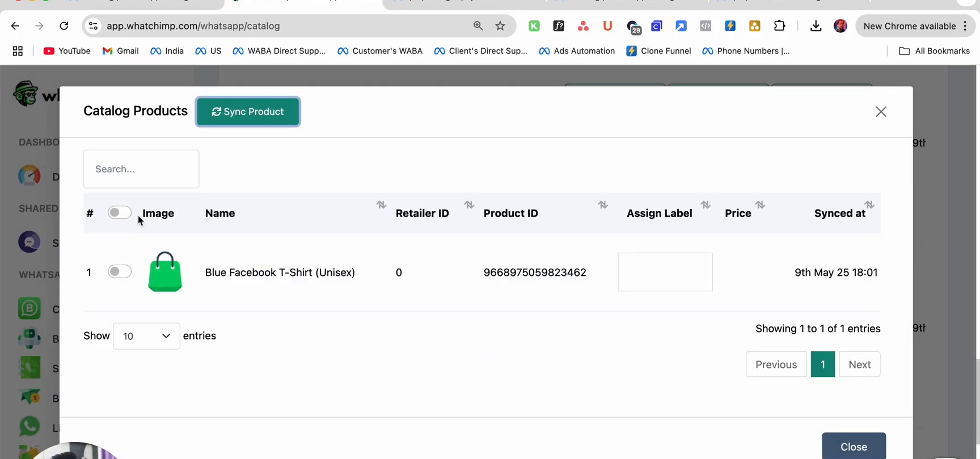Image resolution: width=980 pixels, height=459 pixels.
Task: Click the site information icon beside the URL
Action: (94, 26)
